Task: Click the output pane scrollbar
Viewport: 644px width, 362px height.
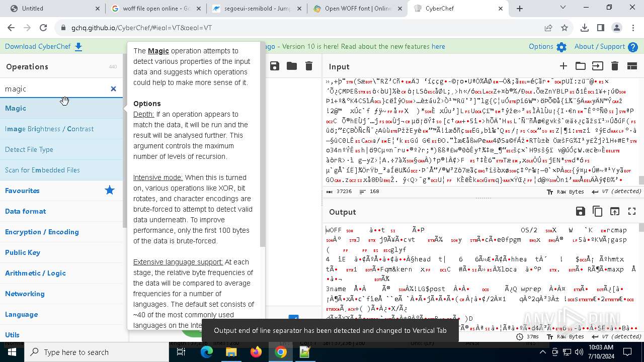Action: pyautogui.click(x=641, y=227)
